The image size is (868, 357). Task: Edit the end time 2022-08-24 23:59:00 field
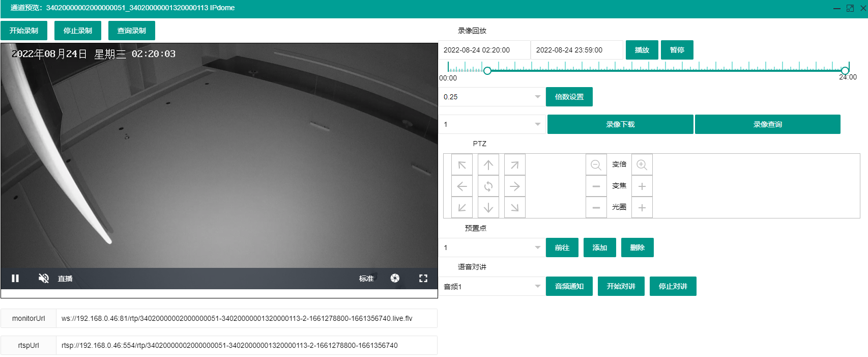click(x=577, y=50)
